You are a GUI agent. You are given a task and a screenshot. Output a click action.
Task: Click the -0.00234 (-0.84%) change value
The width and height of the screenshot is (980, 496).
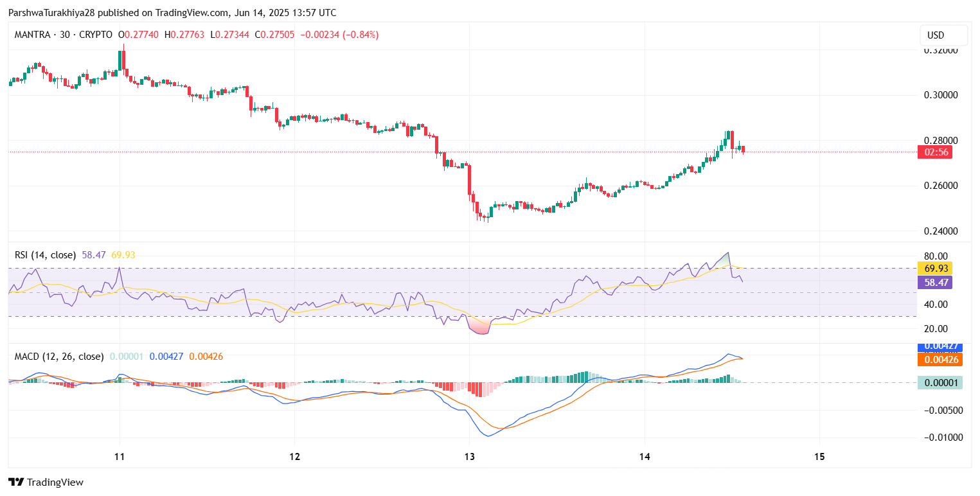pos(339,35)
